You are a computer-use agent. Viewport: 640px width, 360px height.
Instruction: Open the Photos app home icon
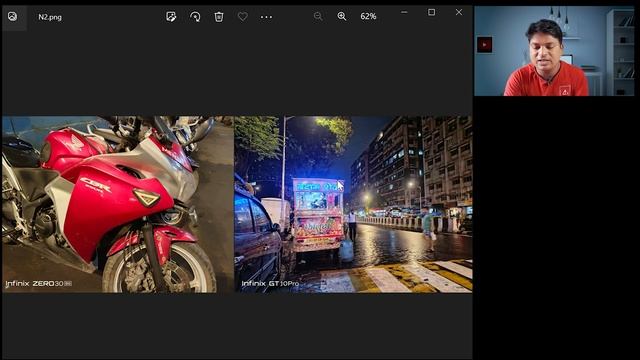[13, 16]
